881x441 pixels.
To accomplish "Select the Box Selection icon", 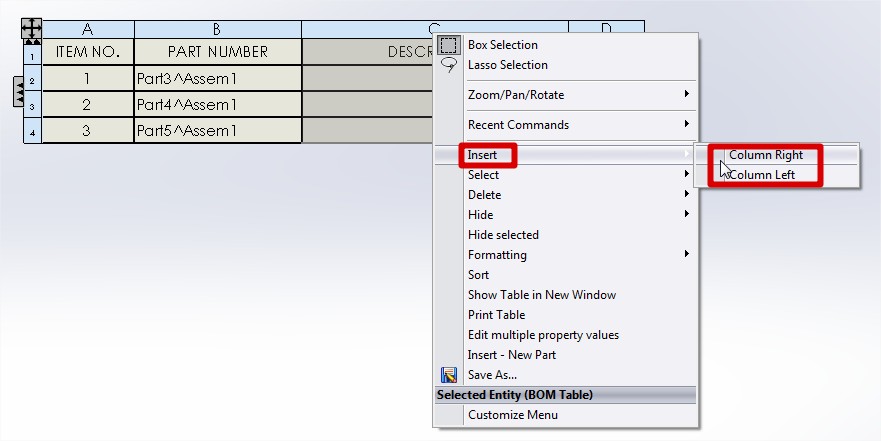I will point(449,45).
